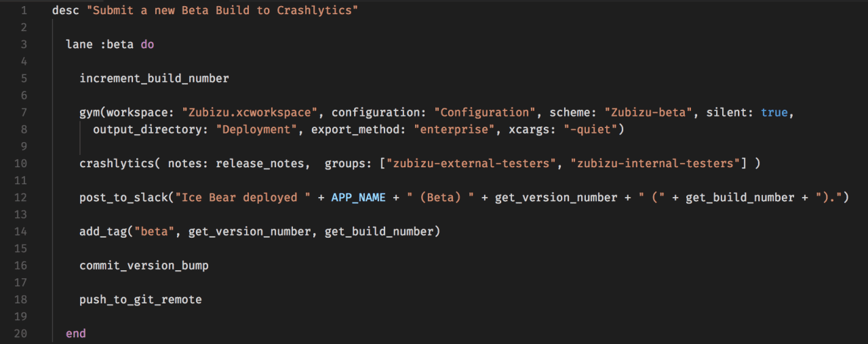Click the lane :beta do statement
The width and height of the screenshot is (868, 344).
[x=110, y=45]
